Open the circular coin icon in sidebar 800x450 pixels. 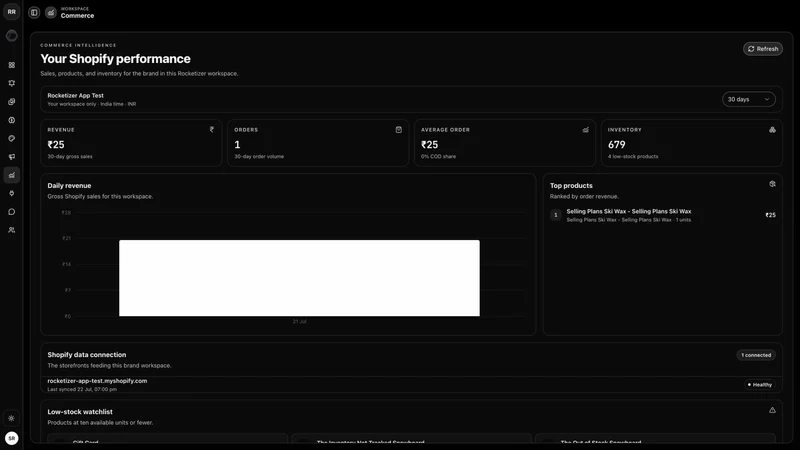(x=11, y=120)
